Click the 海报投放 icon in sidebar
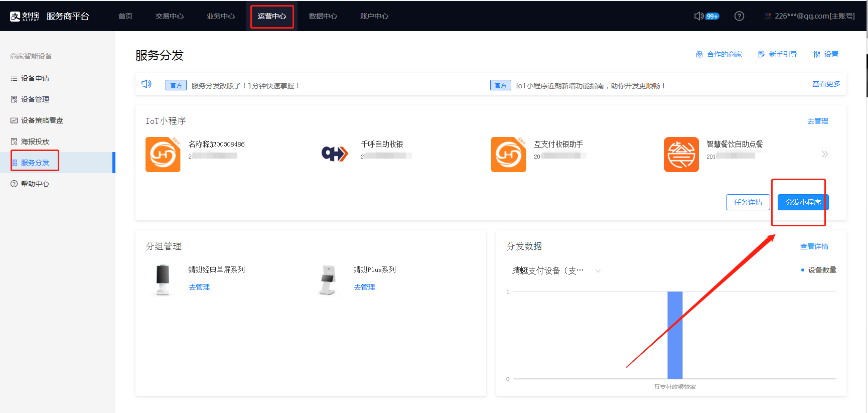This screenshot has height=413, width=868. point(14,142)
